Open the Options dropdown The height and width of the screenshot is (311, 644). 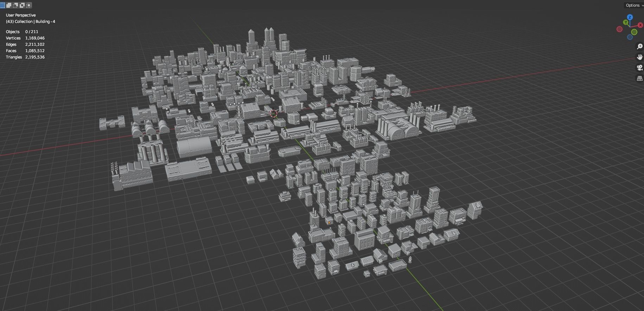tap(634, 5)
